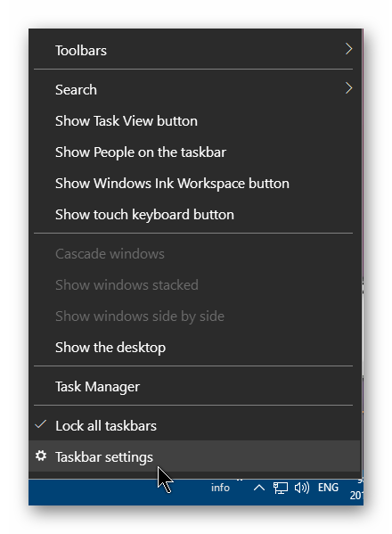The image size is (392, 534).
Task: Open Taskbar settings
Action: click(194, 456)
